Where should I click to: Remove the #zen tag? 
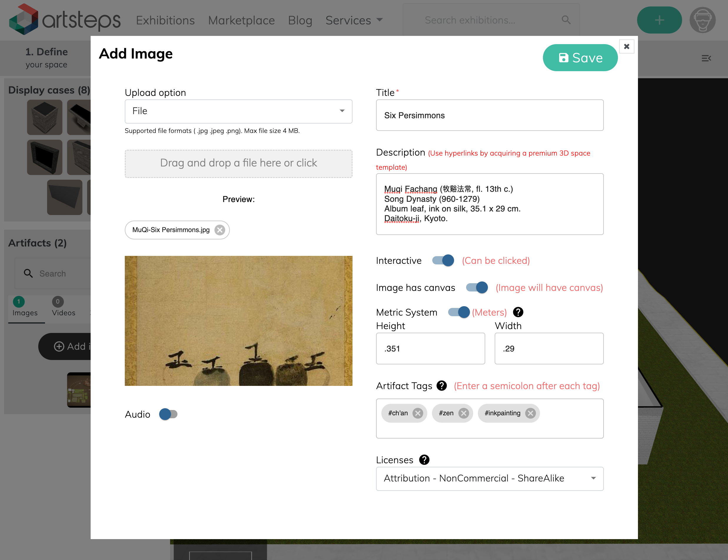point(463,413)
